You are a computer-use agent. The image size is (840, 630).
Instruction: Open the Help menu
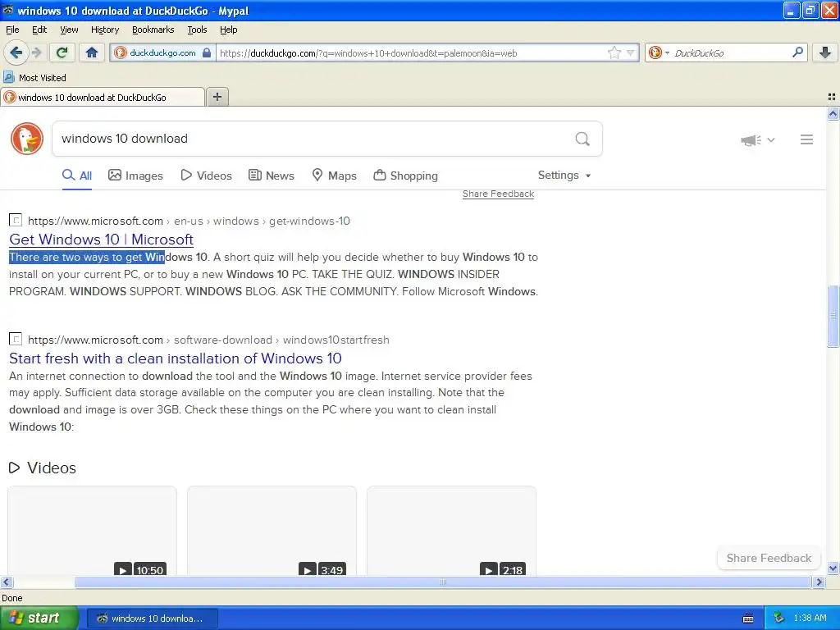[x=228, y=30]
